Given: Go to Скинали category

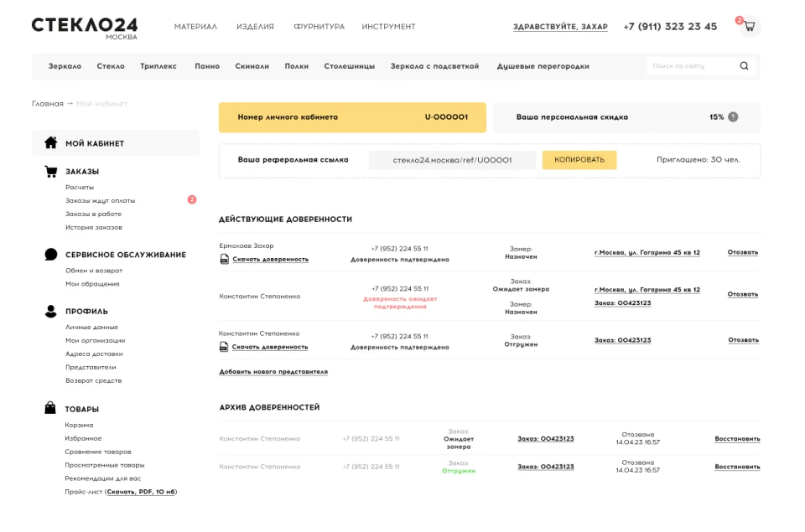Looking at the screenshot, I should click(x=252, y=66).
